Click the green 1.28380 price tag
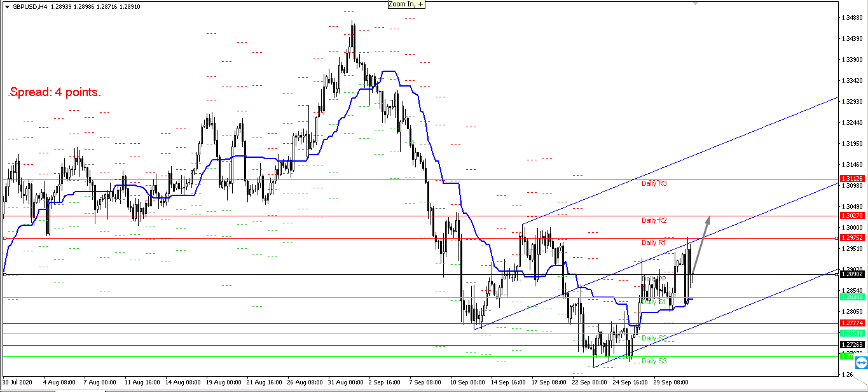Viewport: 868px width, 392px height. (851, 297)
